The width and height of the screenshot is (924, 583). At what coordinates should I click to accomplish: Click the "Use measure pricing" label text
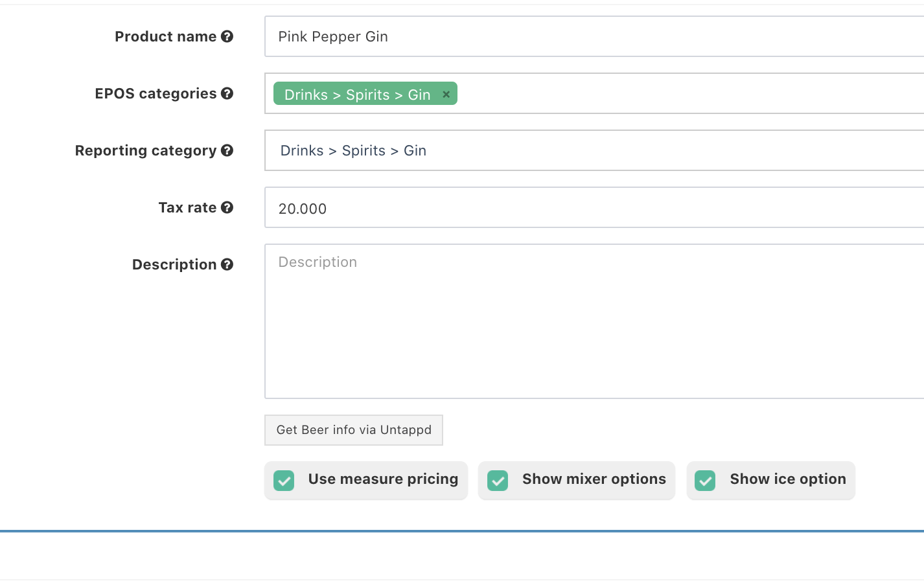tap(383, 479)
